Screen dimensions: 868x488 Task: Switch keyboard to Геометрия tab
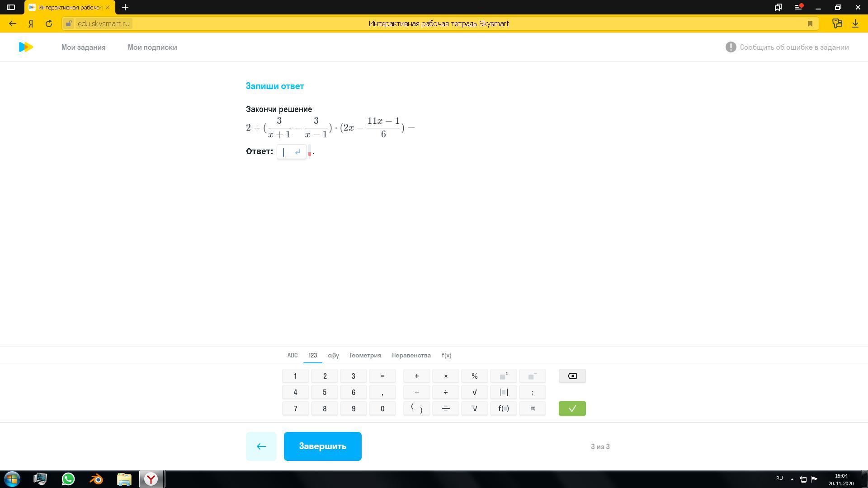coord(365,355)
